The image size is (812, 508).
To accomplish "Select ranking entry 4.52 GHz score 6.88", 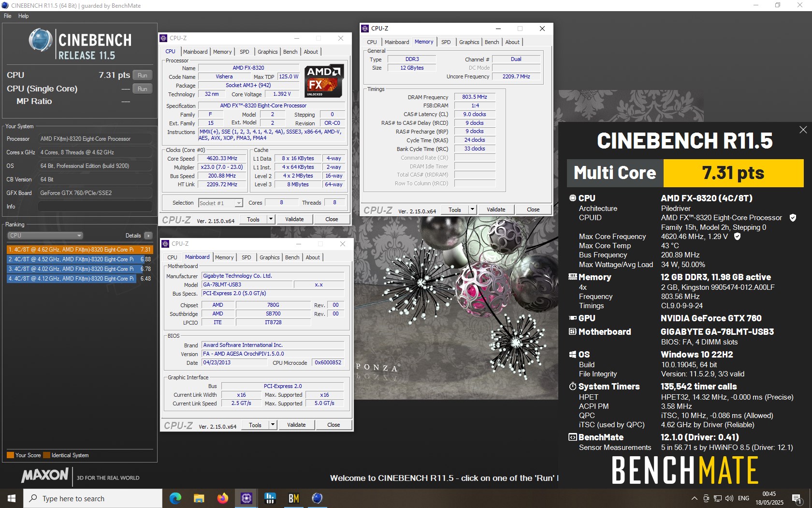I will click(x=79, y=259).
